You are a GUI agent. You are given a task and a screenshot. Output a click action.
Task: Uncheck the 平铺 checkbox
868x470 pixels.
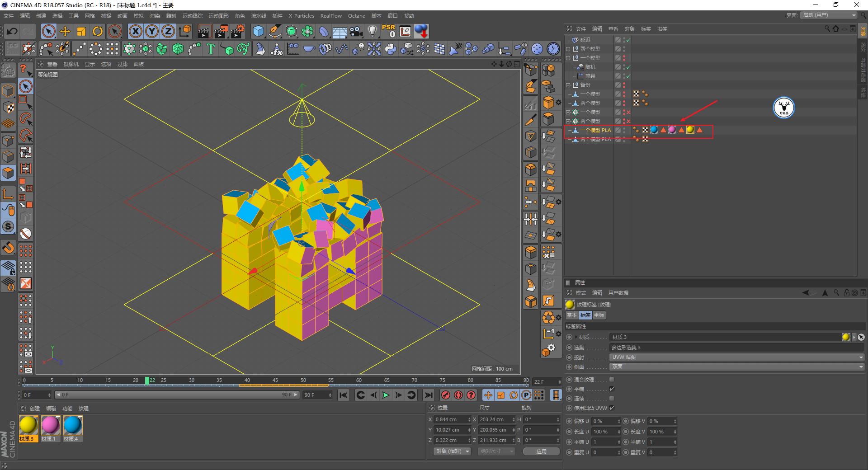click(612, 389)
